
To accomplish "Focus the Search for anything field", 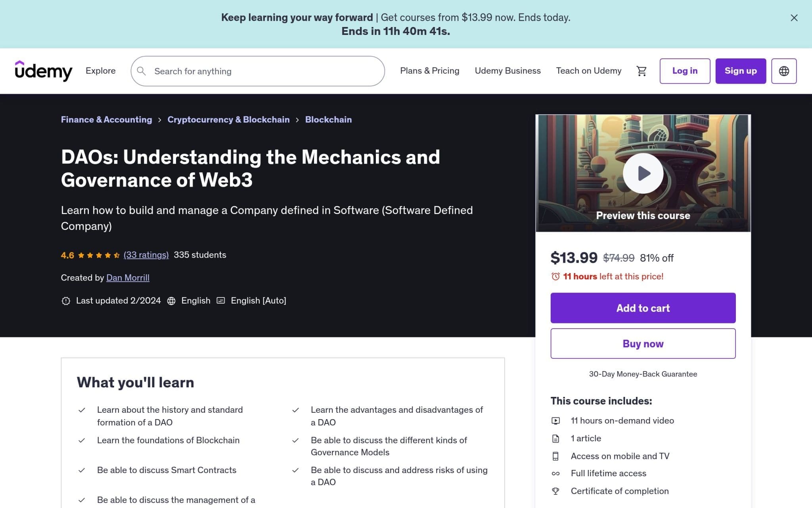I will pyautogui.click(x=258, y=71).
